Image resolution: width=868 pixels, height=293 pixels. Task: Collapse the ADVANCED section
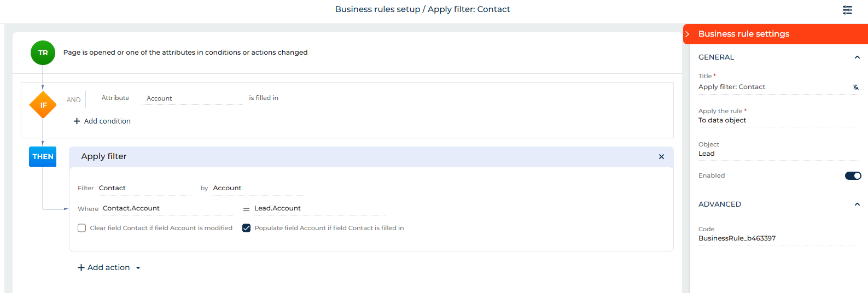857,204
